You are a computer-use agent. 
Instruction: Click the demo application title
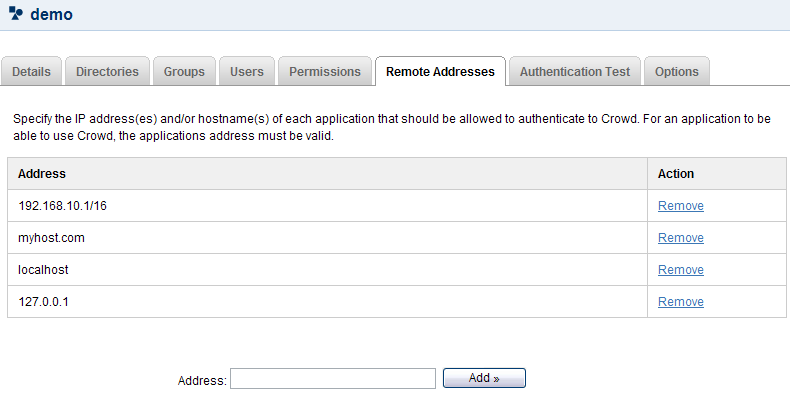(51, 14)
